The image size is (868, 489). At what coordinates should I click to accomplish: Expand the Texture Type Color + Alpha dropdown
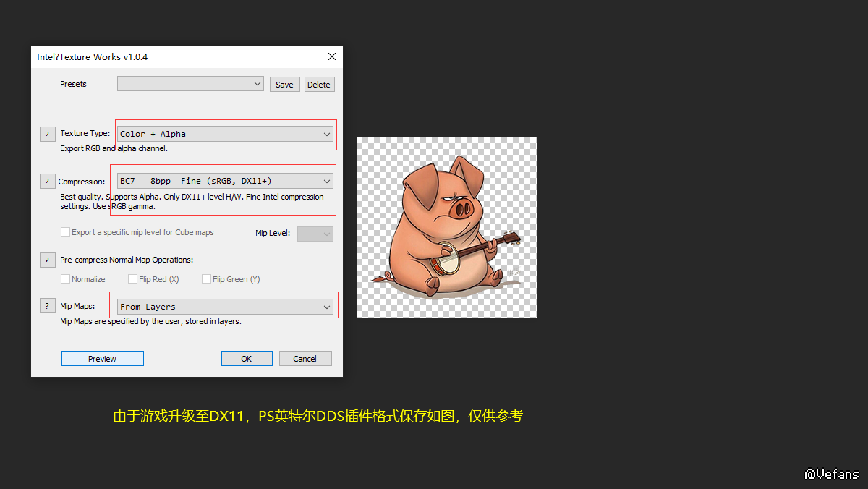coord(225,134)
